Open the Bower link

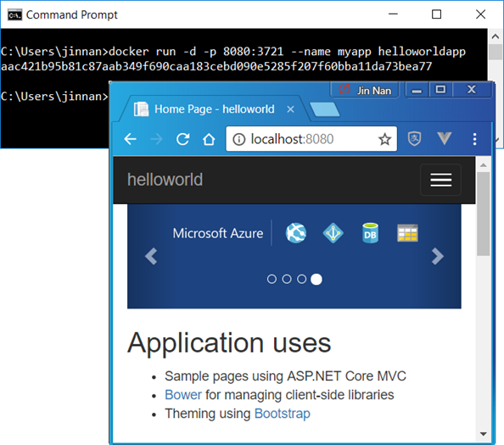183,395
